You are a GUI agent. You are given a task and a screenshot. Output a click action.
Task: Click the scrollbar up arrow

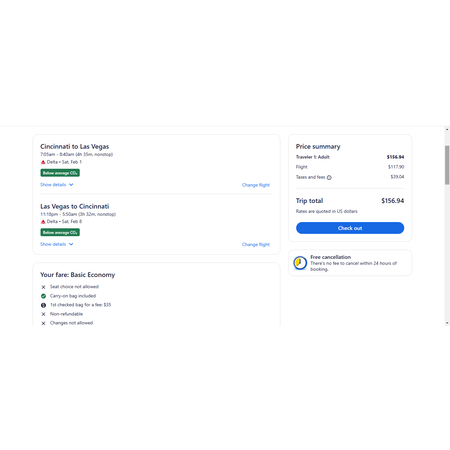pyautogui.click(x=447, y=129)
